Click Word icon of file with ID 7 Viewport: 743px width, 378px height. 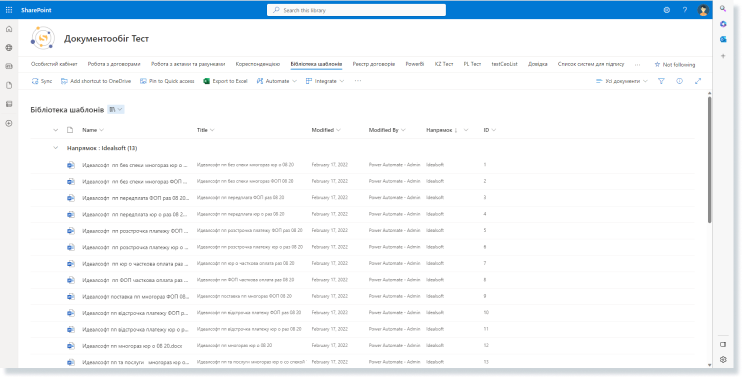click(71, 263)
